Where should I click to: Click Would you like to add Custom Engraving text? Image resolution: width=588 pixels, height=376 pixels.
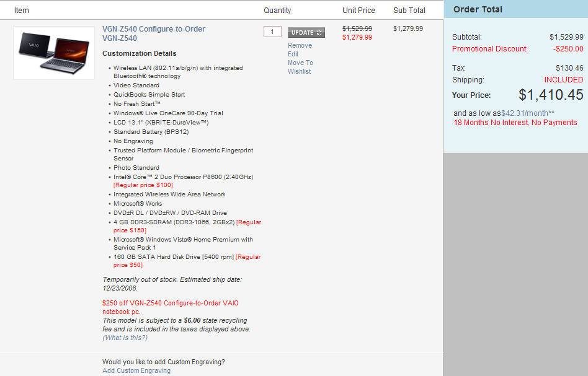(164, 362)
